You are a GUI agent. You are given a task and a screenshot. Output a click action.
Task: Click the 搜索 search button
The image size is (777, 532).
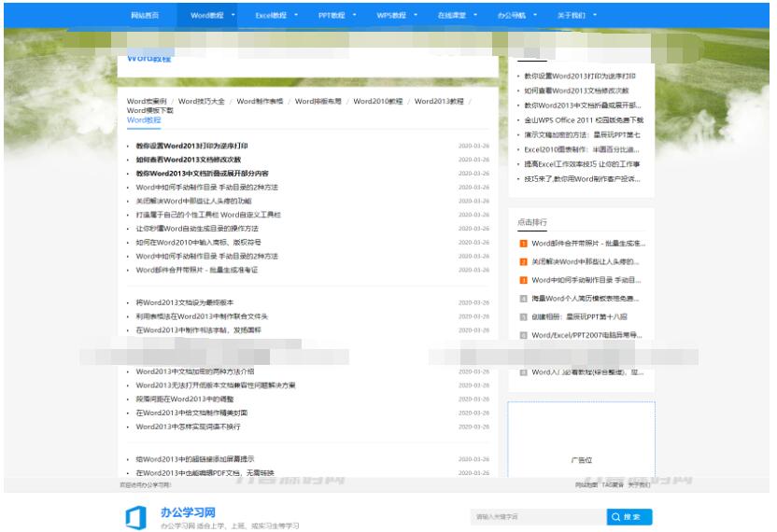point(629,517)
